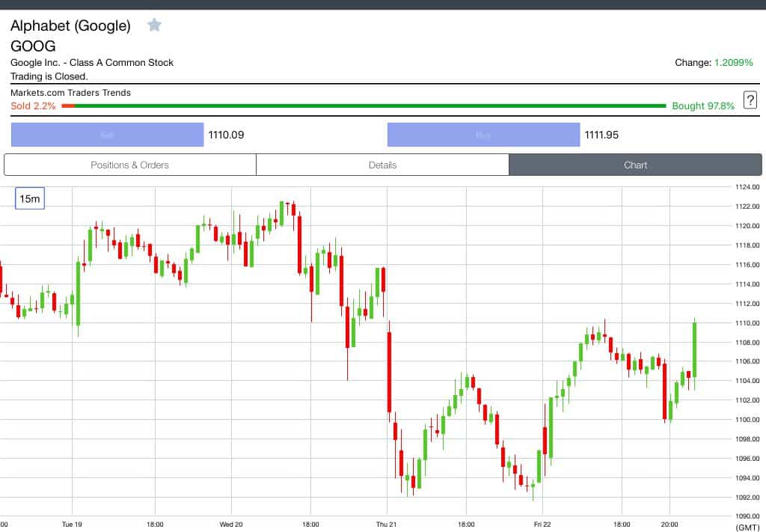Screen dimensions: 766x532
Task: Click the Trading is Closed status text
Action: click(x=49, y=76)
